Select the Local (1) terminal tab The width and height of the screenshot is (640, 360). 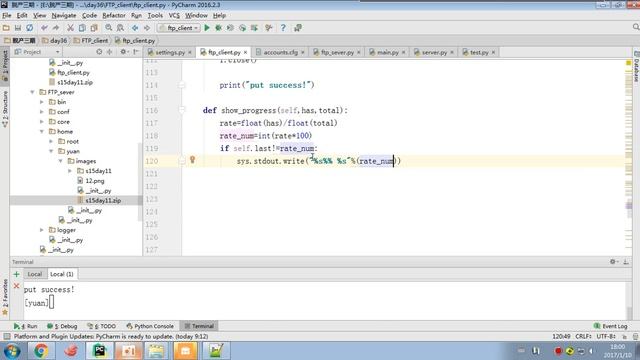(62, 274)
